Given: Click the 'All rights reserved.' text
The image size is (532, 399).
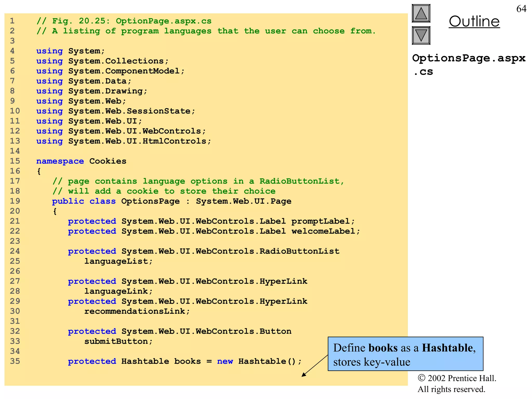Looking at the screenshot, I should tap(451, 389).
